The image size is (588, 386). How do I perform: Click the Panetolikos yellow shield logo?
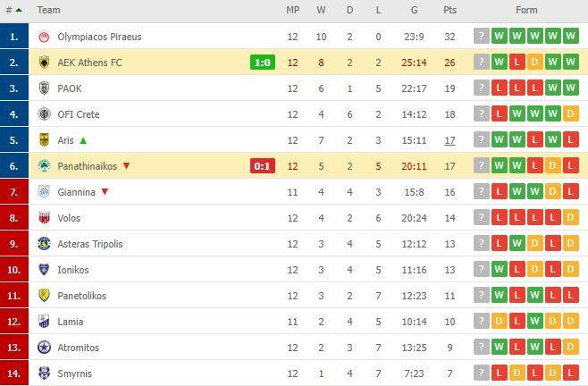pyautogui.click(x=44, y=296)
